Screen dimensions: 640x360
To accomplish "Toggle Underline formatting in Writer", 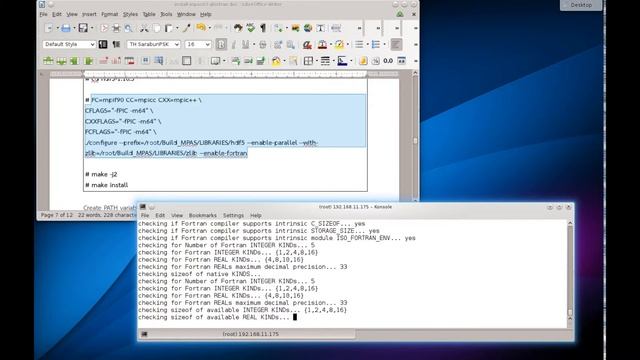I will point(245,44).
